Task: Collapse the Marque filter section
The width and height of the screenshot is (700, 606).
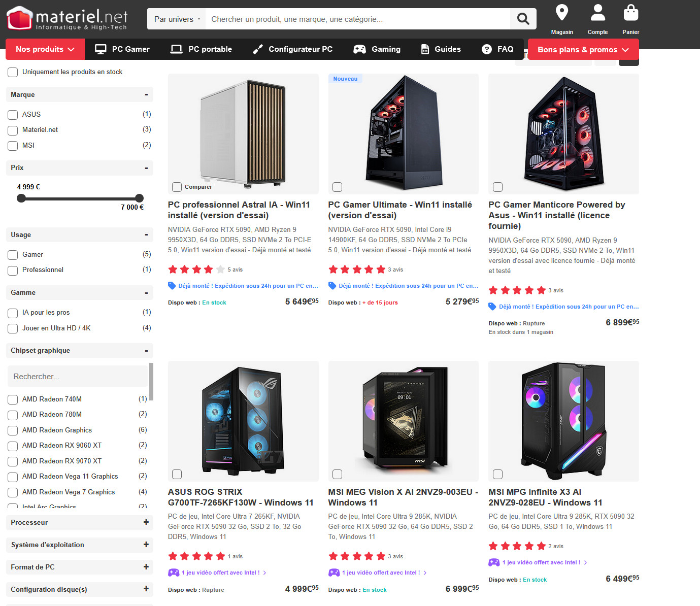Action: 146,95
